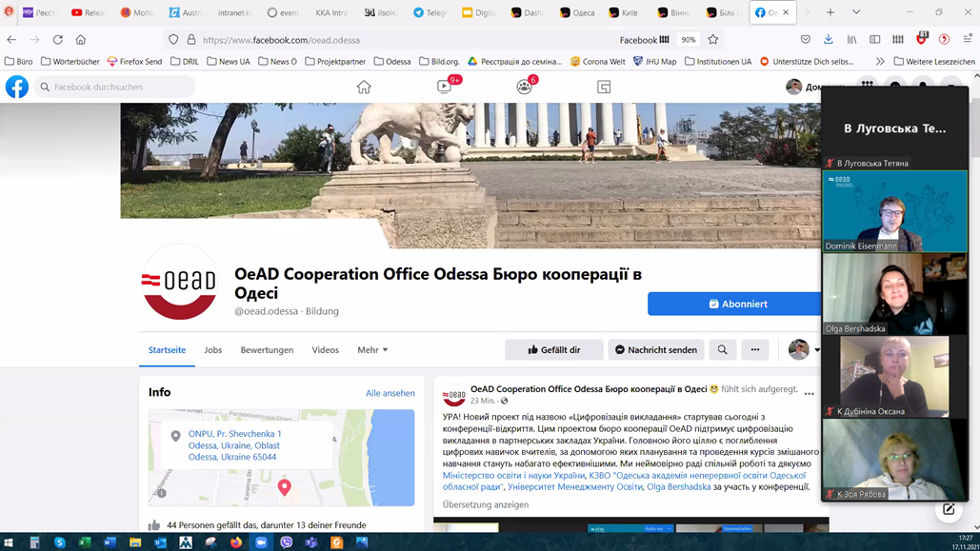The height and width of the screenshot is (551, 980).
Task: Close the active Facebook browser tab
Action: point(786,12)
